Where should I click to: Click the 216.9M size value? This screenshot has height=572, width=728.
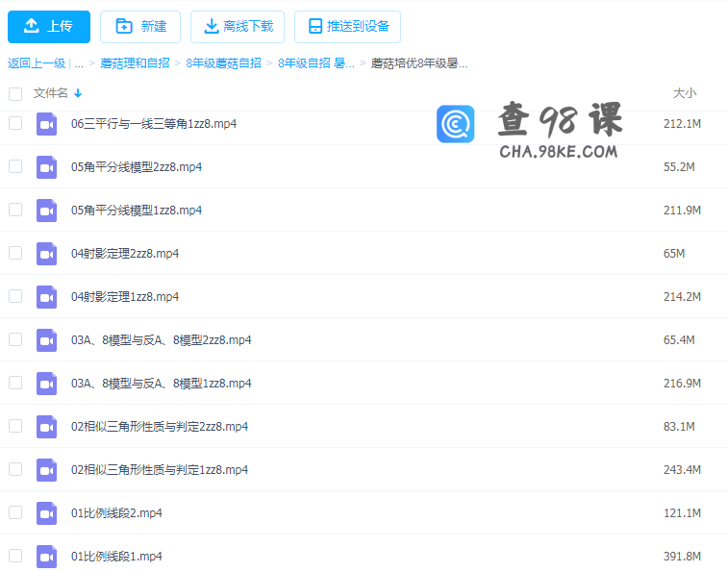pos(682,384)
